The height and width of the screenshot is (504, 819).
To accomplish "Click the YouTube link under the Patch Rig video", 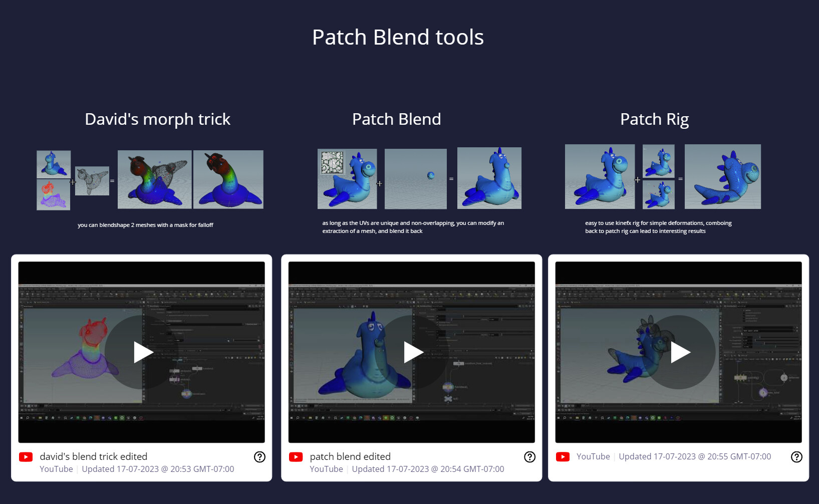I will [593, 456].
